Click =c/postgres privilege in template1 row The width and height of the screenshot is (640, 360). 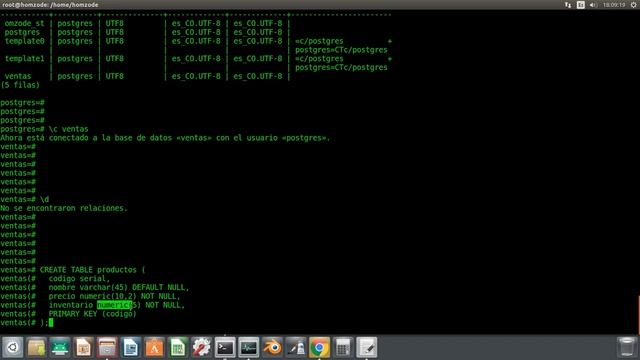coord(319,58)
